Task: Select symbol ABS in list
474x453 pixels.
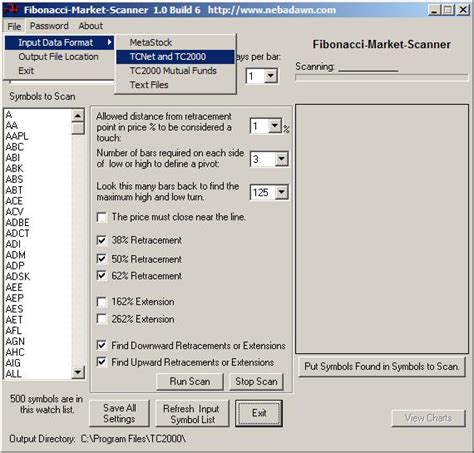Action: pyautogui.click(x=14, y=179)
